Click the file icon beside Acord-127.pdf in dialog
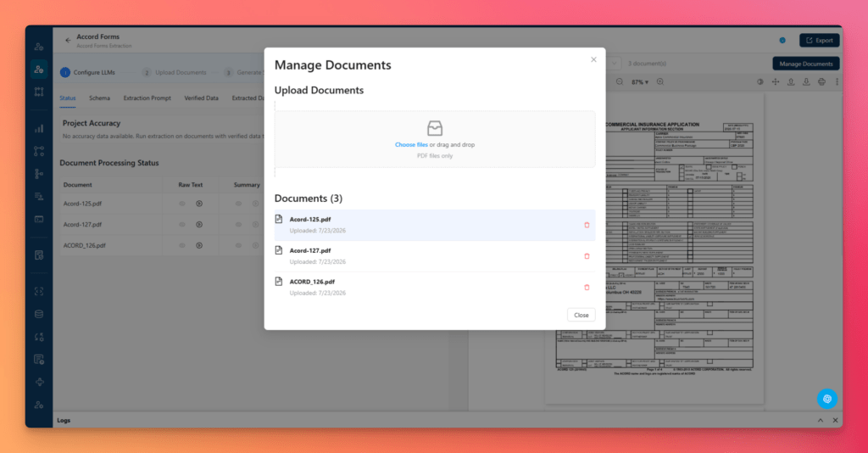Screen dimensions: 868x453 279,250
